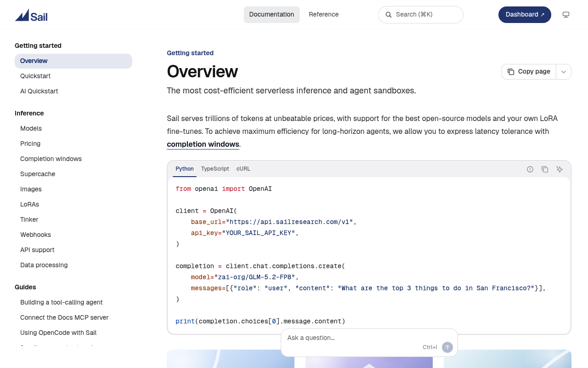Focus the Search box
Image resolution: width=588 pixels, height=368 pixels.
click(x=421, y=15)
